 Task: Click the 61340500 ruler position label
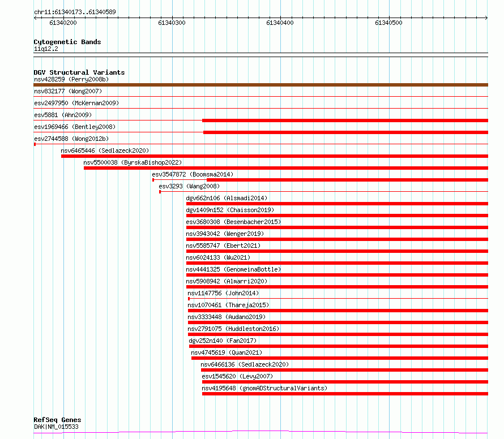pyautogui.click(x=388, y=23)
